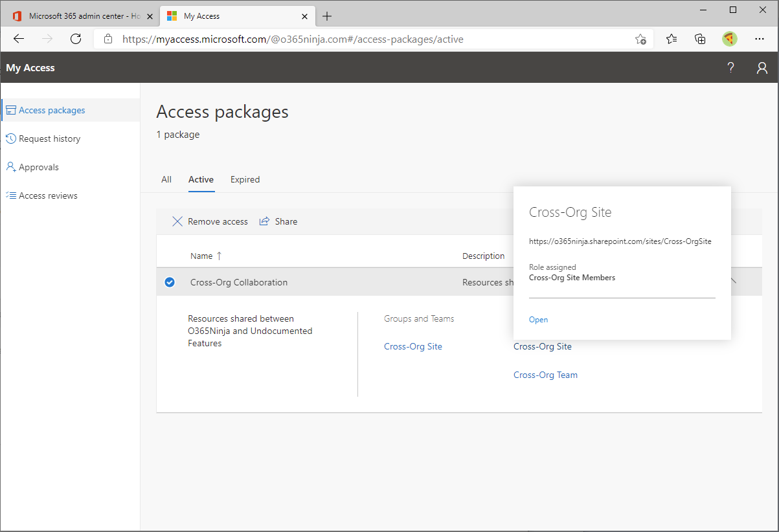The width and height of the screenshot is (779, 532).
Task: Open Request history from the sidebar
Action: click(x=49, y=138)
